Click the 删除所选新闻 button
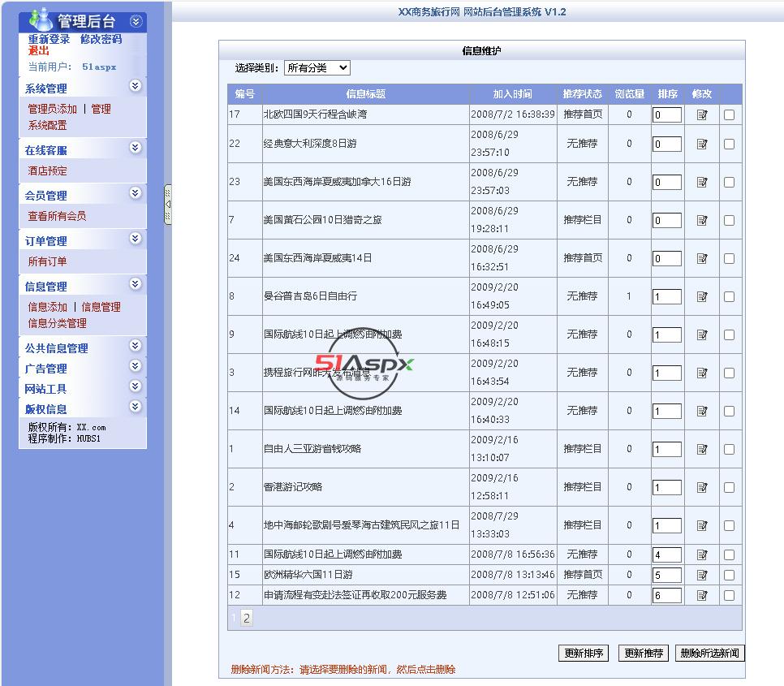 pyautogui.click(x=709, y=653)
